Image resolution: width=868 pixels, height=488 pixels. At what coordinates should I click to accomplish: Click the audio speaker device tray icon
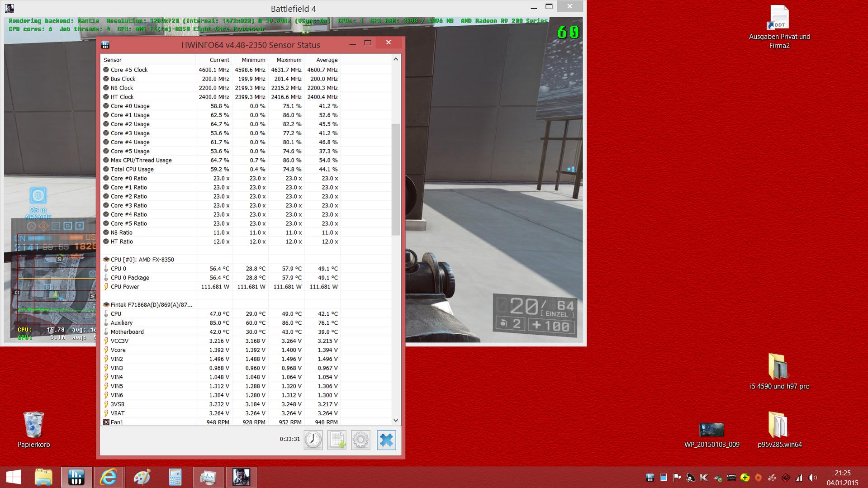(691, 478)
